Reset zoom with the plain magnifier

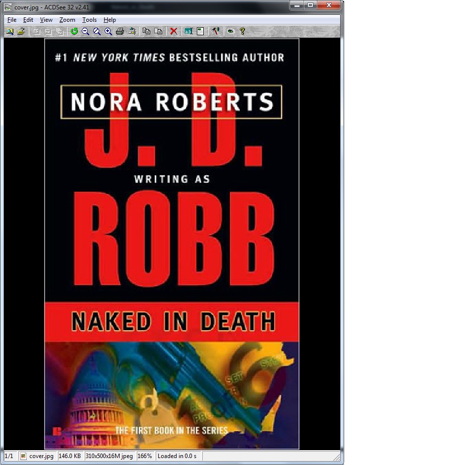pyautogui.click(x=97, y=31)
